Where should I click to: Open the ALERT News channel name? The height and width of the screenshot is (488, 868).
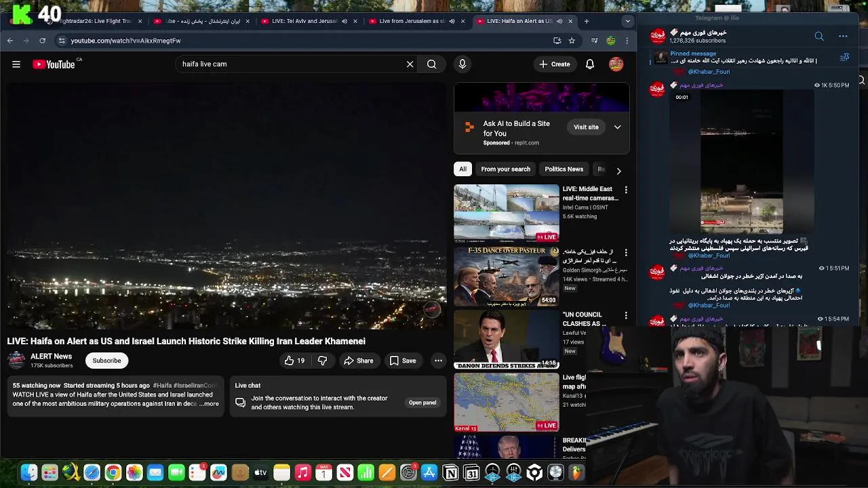point(51,357)
